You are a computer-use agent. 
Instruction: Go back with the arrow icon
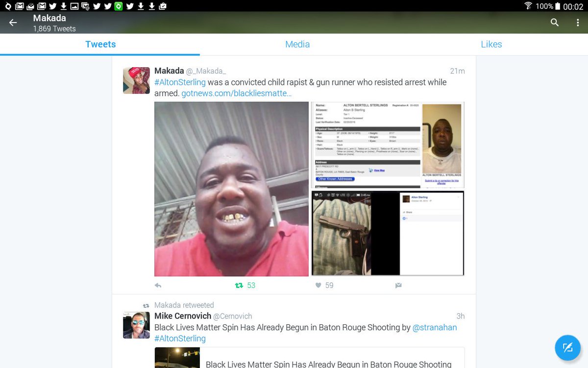pos(13,23)
